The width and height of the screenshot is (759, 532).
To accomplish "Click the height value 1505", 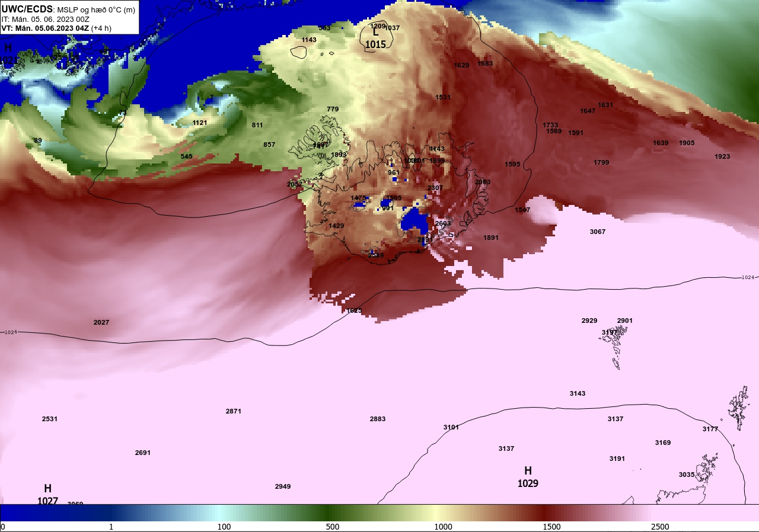I will tap(394, 198).
